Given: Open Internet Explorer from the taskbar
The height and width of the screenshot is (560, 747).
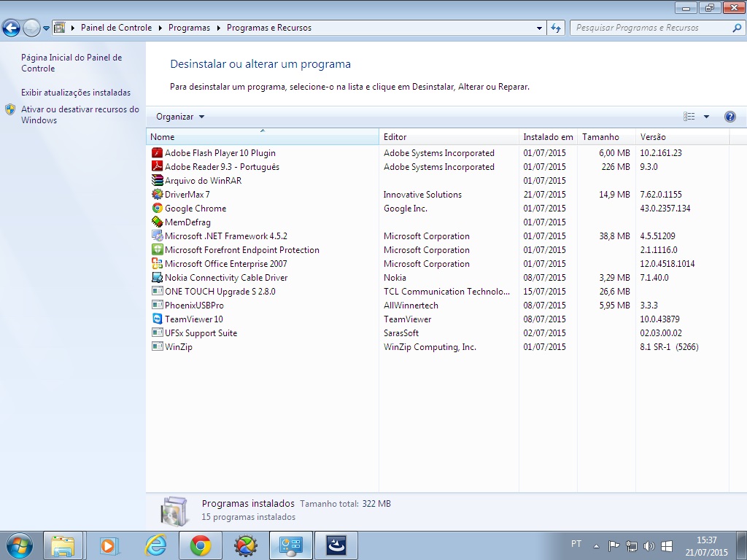Looking at the screenshot, I should pos(155,545).
